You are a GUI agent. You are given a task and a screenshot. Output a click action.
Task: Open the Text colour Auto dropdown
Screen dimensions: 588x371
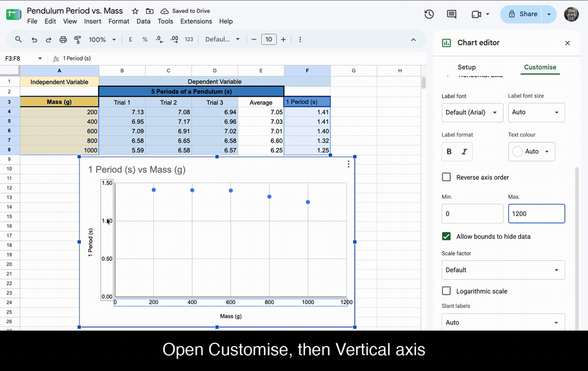532,151
